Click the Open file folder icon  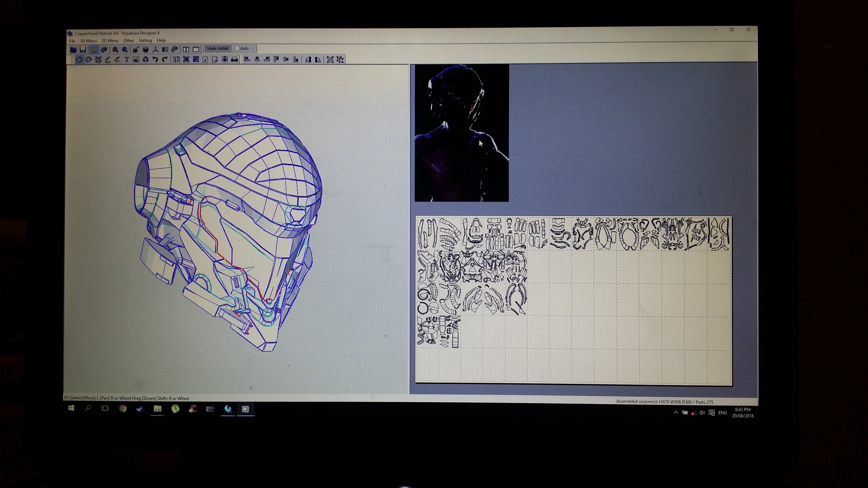[73, 50]
